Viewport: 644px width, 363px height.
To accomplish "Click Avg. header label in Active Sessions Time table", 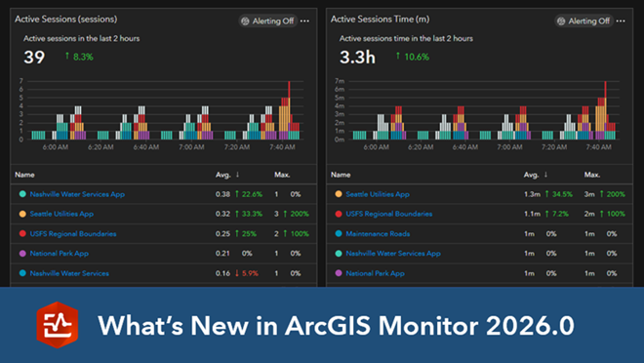I will [x=531, y=175].
